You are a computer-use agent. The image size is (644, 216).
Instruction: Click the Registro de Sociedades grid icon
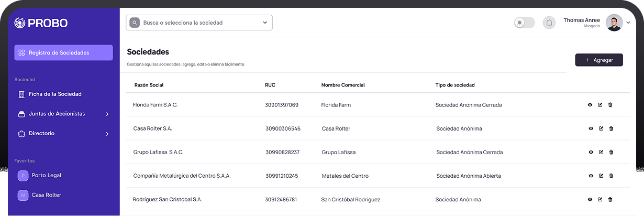pyautogui.click(x=21, y=52)
